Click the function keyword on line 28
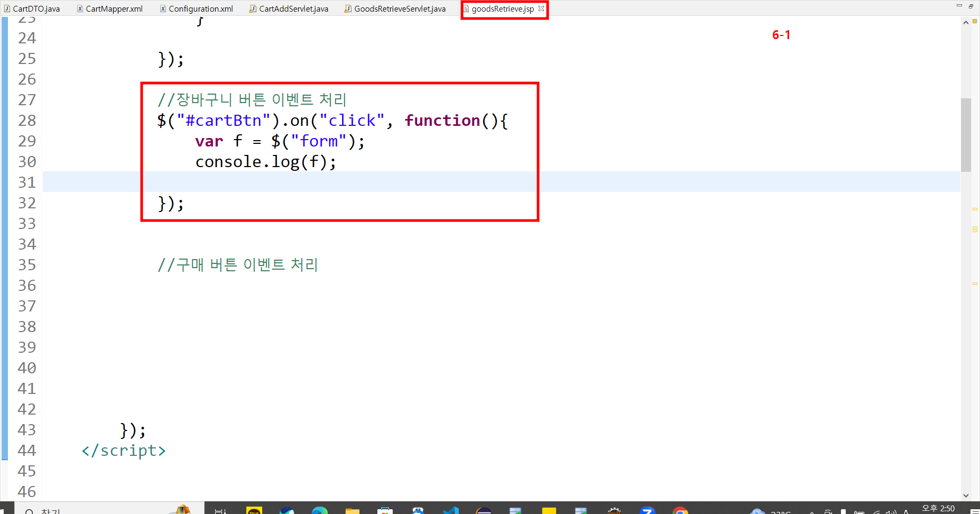The height and width of the screenshot is (514, 980). (442, 121)
